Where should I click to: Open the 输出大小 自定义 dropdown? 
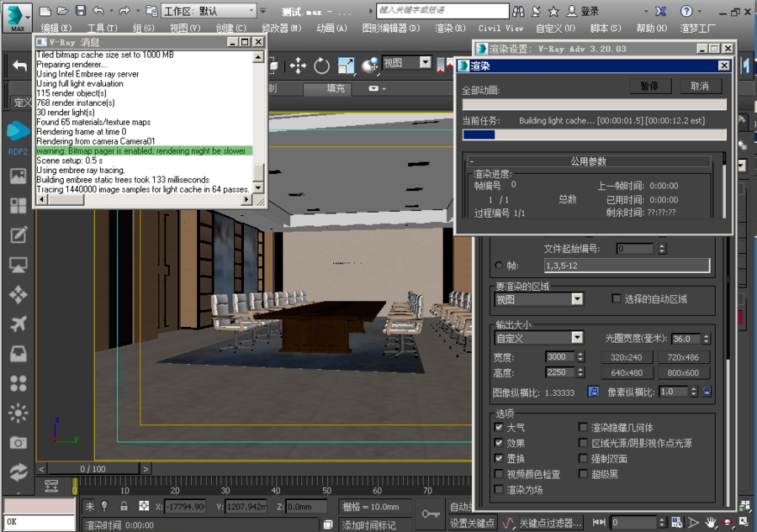point(539,338)
